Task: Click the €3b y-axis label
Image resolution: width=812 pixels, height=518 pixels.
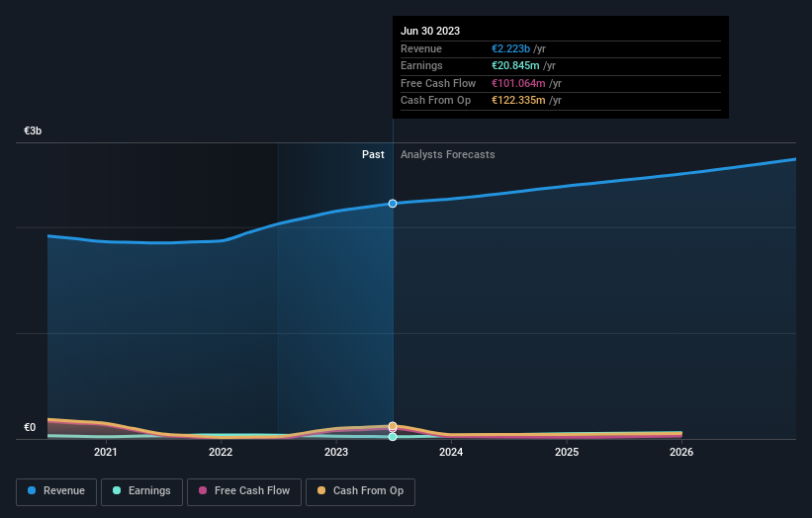Action: (x=33, y=130)
